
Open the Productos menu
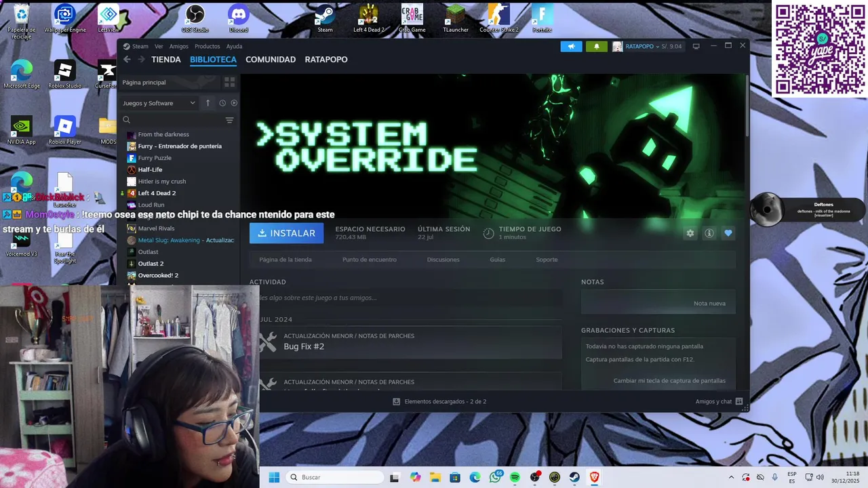[207, 46]
